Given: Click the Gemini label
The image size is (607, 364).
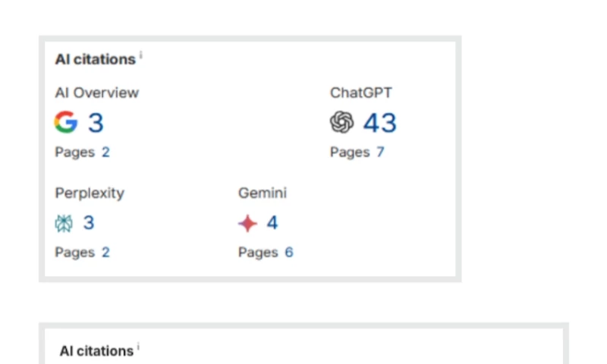Looking at the screenshot, I should 263,193.
